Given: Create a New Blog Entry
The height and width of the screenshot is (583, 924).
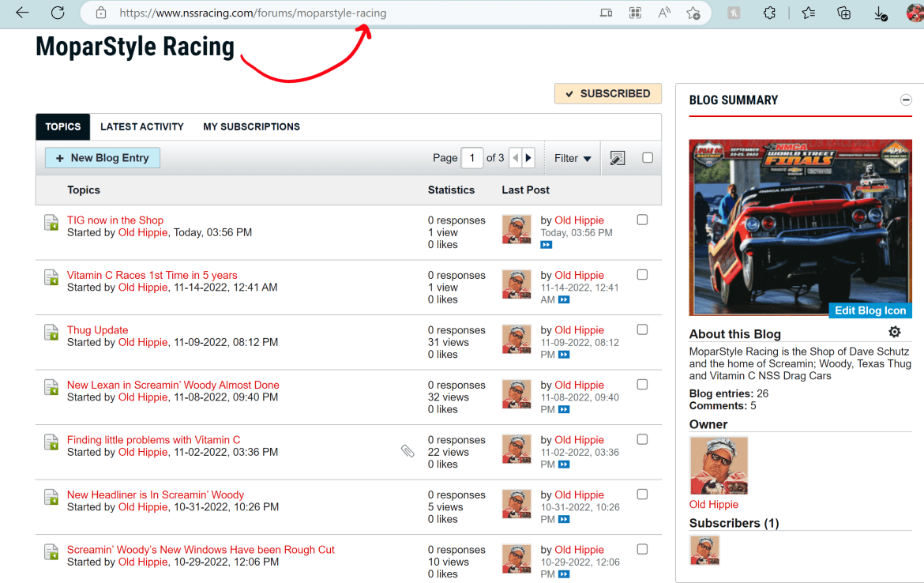Looking at the screenshot, I should coord(103,158).
